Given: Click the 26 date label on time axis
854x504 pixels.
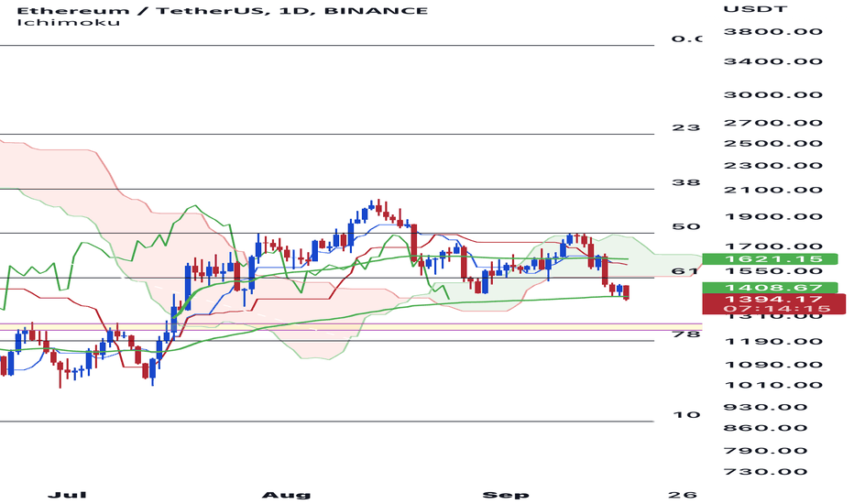Looking at the screenshot, I should point(683,495).
